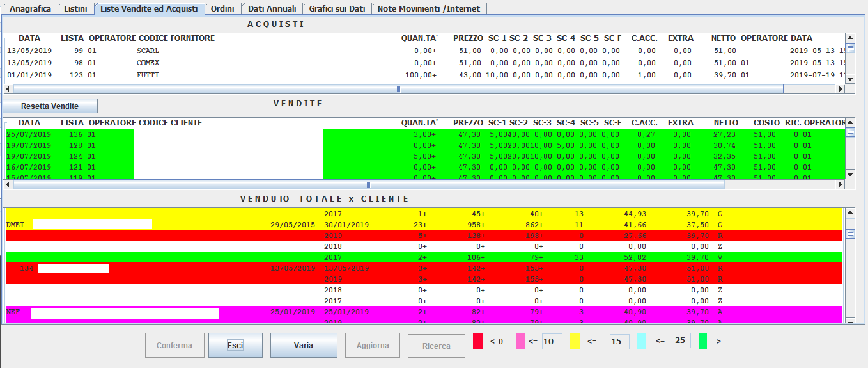Click date 29/05/2015 in DMEI row
The image size is (868, 368).
[293, 225]
